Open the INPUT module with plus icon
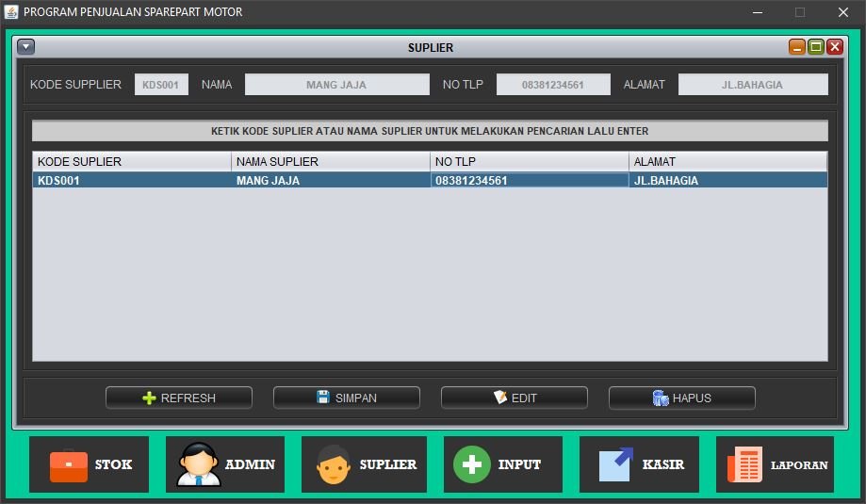 [502, 464]
